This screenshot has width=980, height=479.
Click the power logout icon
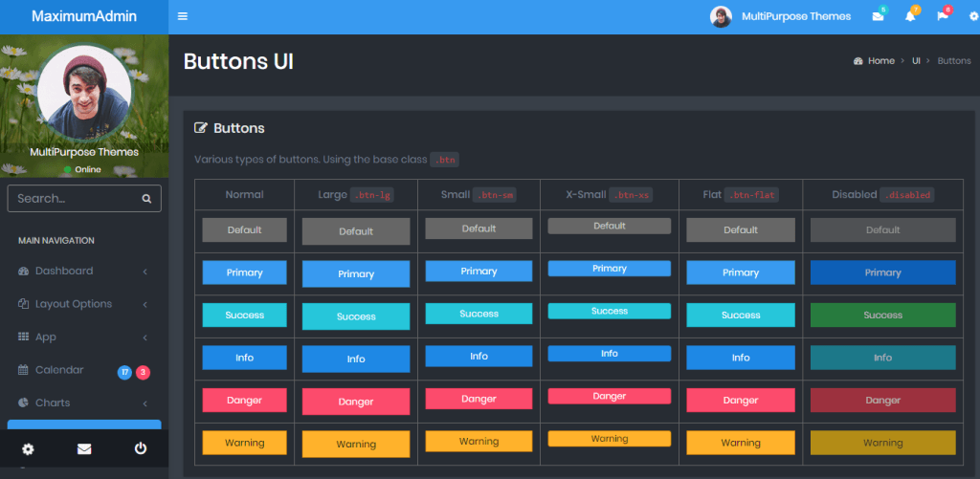point(141,448)
